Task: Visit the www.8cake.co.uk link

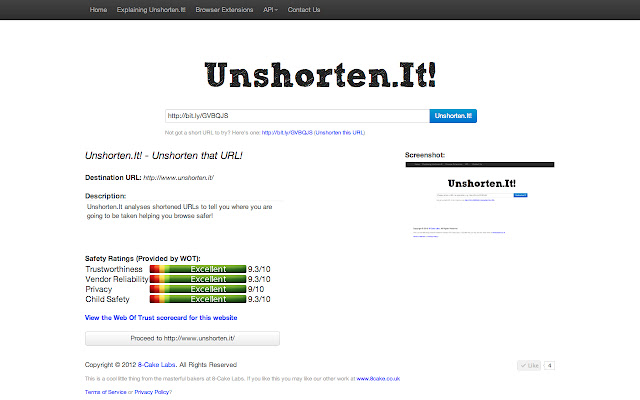Action: [x=378, y=379]
